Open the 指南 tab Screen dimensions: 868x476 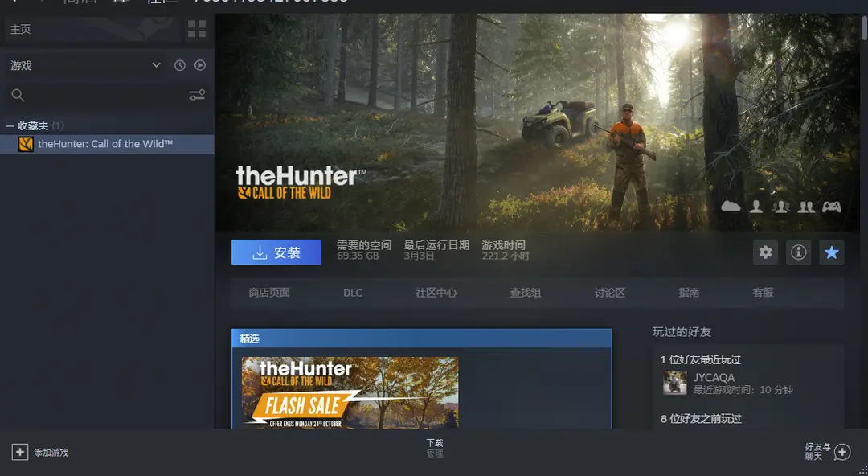[689, 293]
